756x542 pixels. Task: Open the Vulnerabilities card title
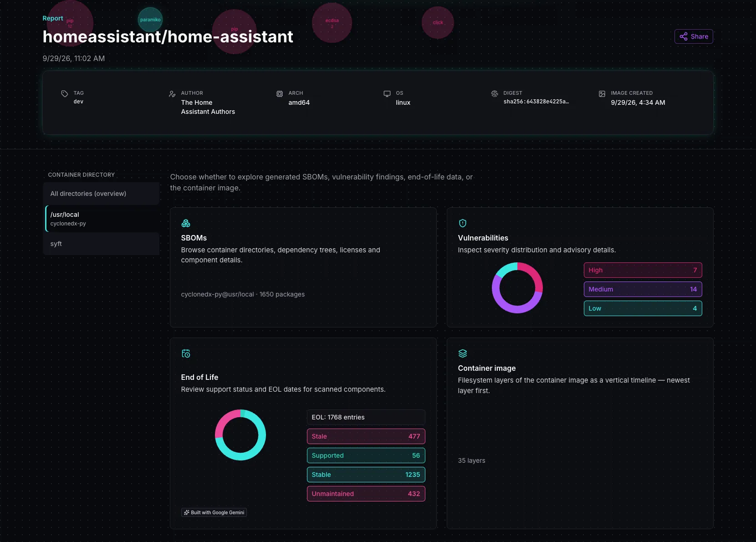coord(483,238)
